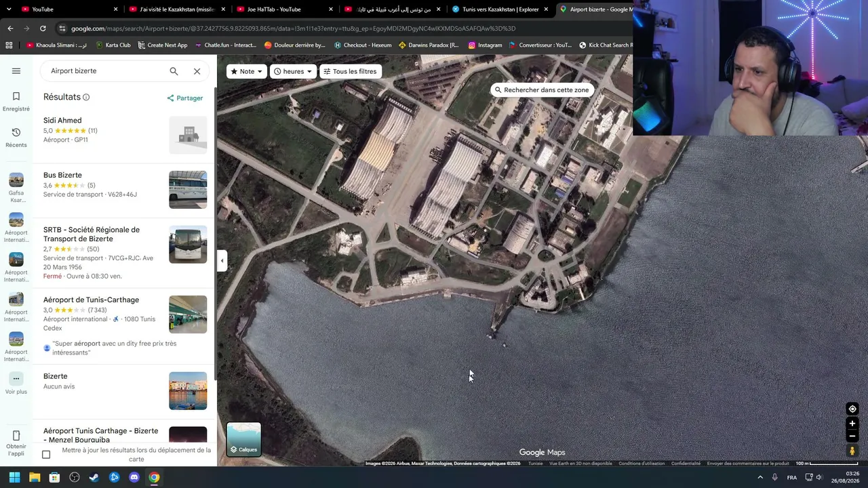
Task: Click the browser address bar URL
Action: [294, 28]
